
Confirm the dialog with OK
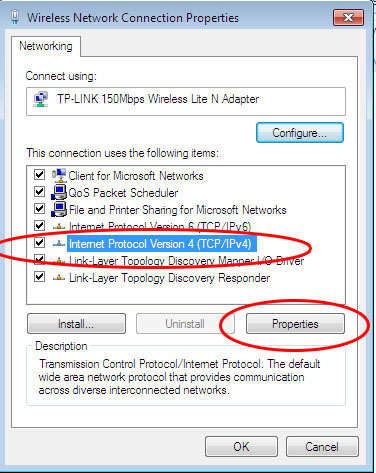point(241,447)
